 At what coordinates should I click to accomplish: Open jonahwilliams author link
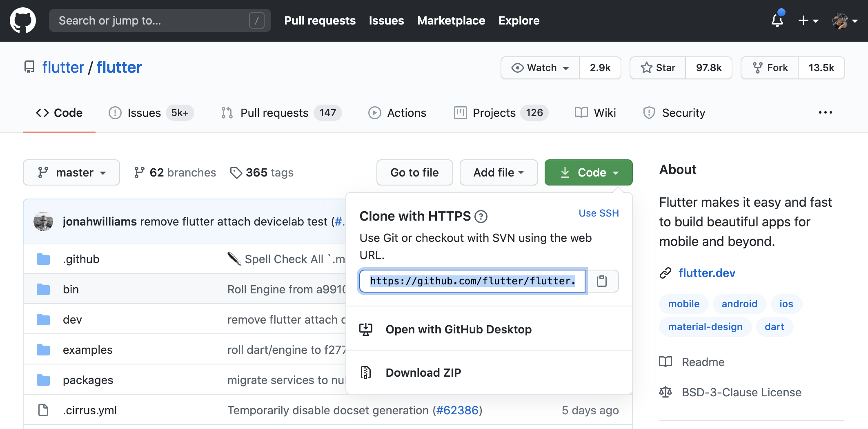click(100, 221)
